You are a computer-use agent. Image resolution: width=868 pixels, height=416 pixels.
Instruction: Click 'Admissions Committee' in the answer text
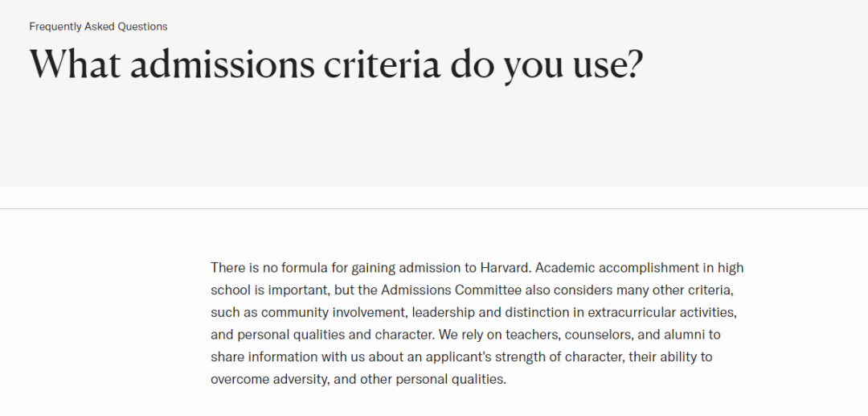tap(451, 290)
